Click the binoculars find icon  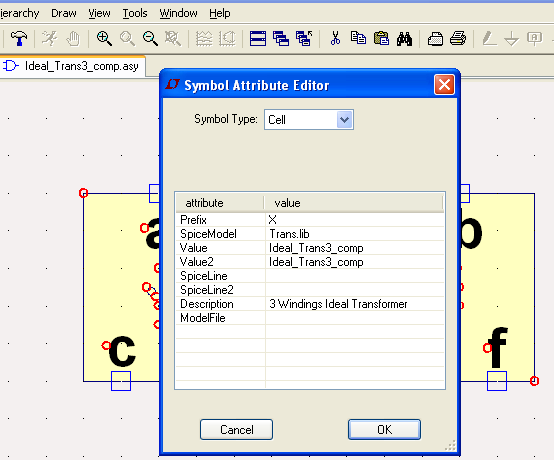point(404,39)
